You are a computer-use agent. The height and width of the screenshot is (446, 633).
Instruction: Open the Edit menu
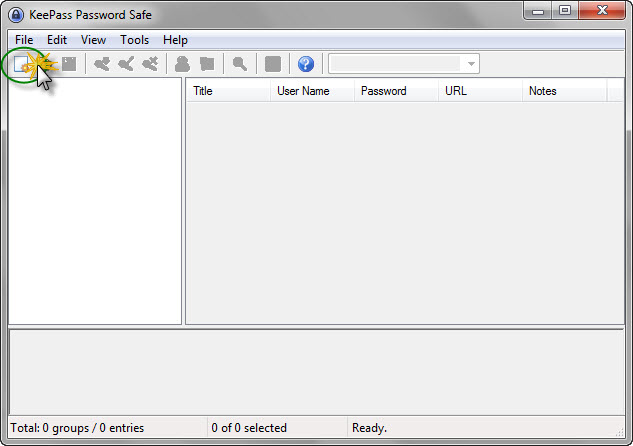click(57, 40)
